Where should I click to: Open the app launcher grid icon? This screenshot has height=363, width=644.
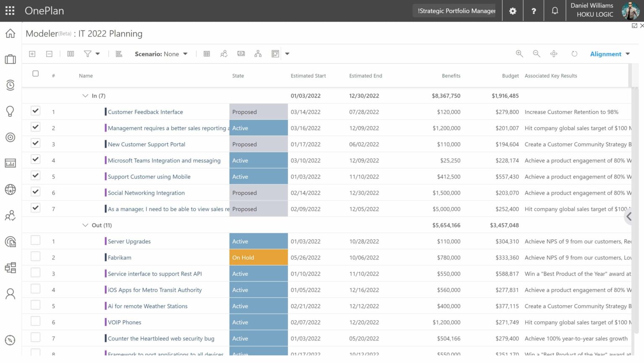[x=10, y=11]
